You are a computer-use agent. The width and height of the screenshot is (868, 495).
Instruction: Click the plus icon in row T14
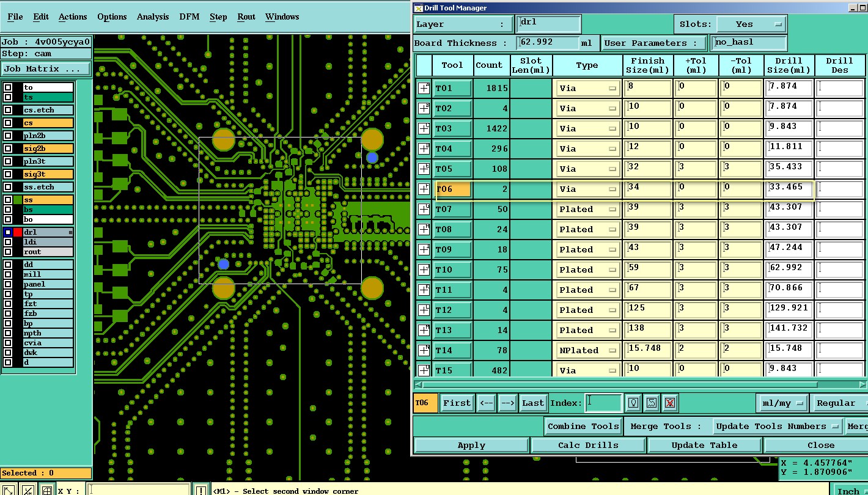(x=424, y=350)
